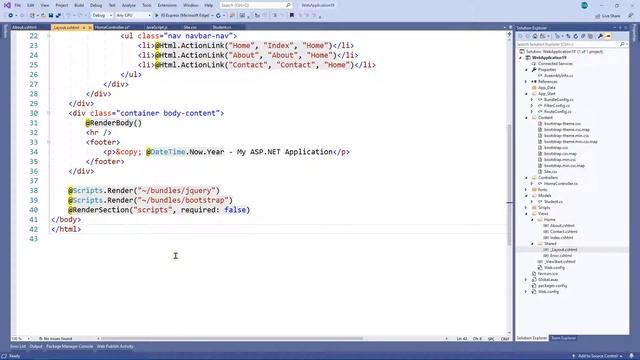The width and height of the screenshot is (640, 360).
Task: Expand the fonts folder
Action: click(x=526, y=189)
